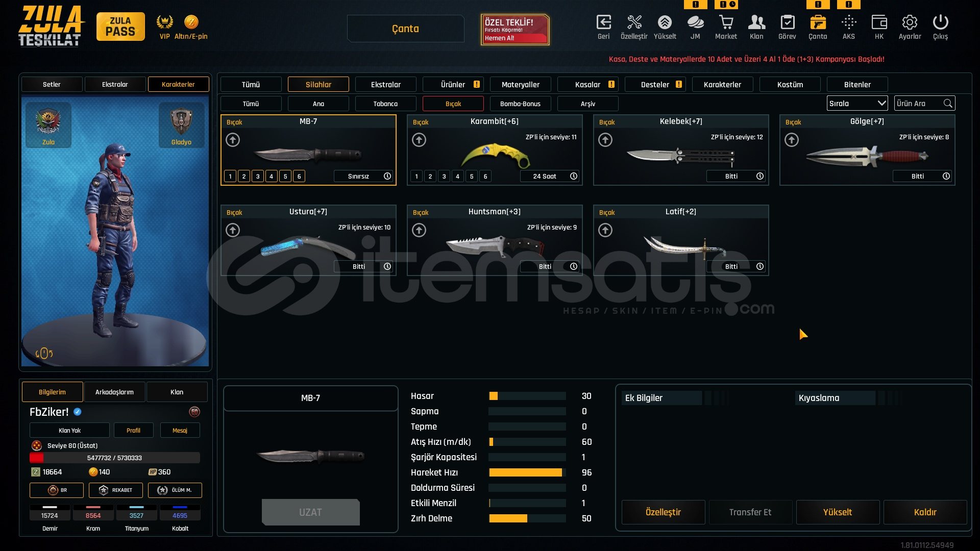Click the Kaldır button
The width and height of the screenshot is (980, 551).
(x=925, y=512)
